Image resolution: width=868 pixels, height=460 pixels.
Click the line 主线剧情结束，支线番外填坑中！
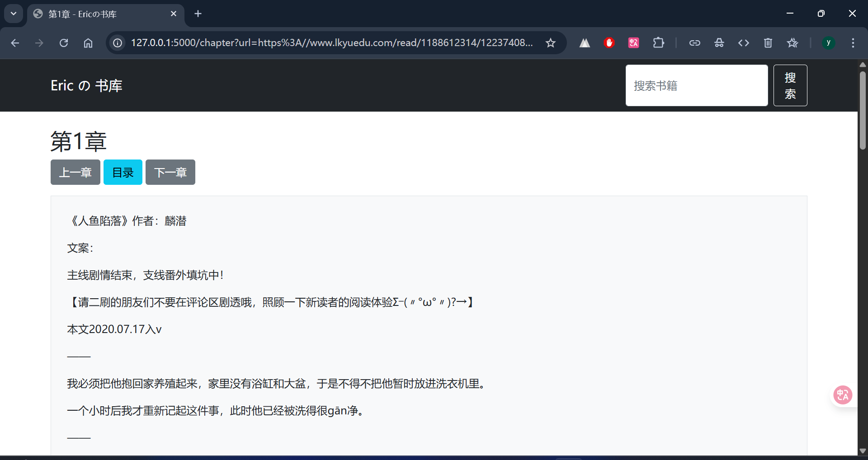(x=146, y=275)
